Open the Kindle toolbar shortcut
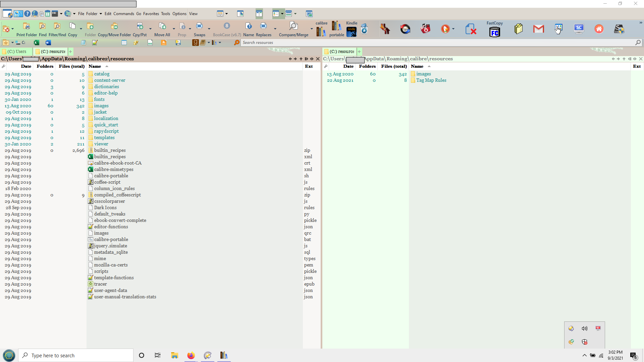644x362 pixels. (352, 32)
